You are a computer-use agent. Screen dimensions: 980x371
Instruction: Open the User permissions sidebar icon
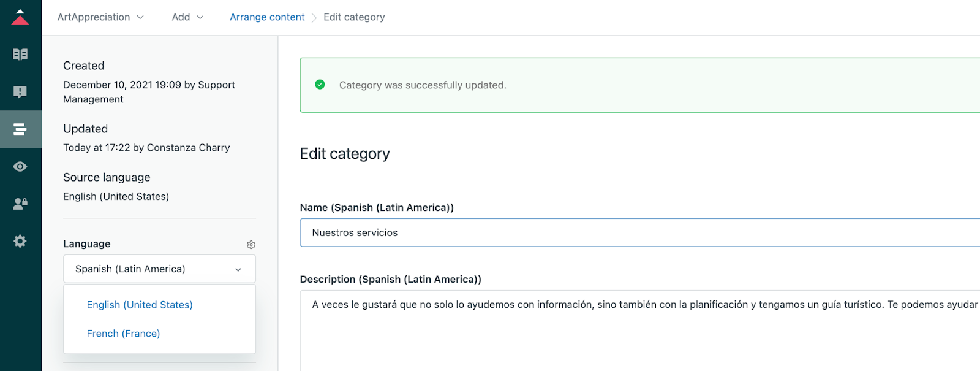[x=20, y=204]
